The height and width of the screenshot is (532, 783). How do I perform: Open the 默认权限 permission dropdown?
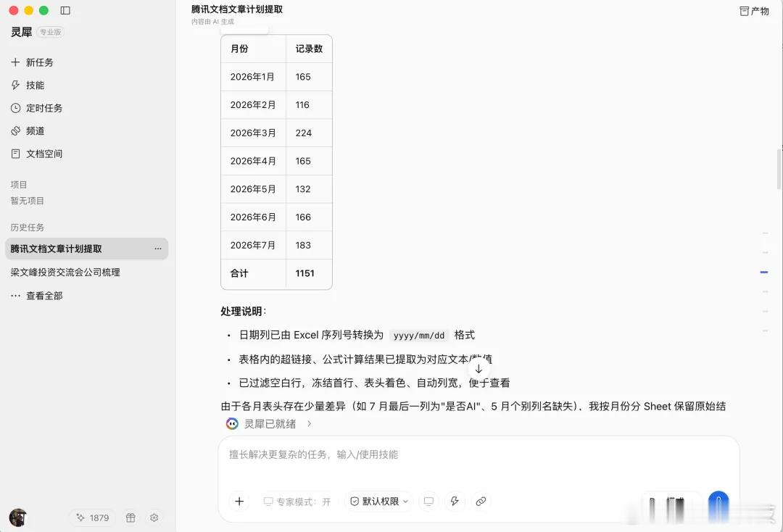coord(379,501)
